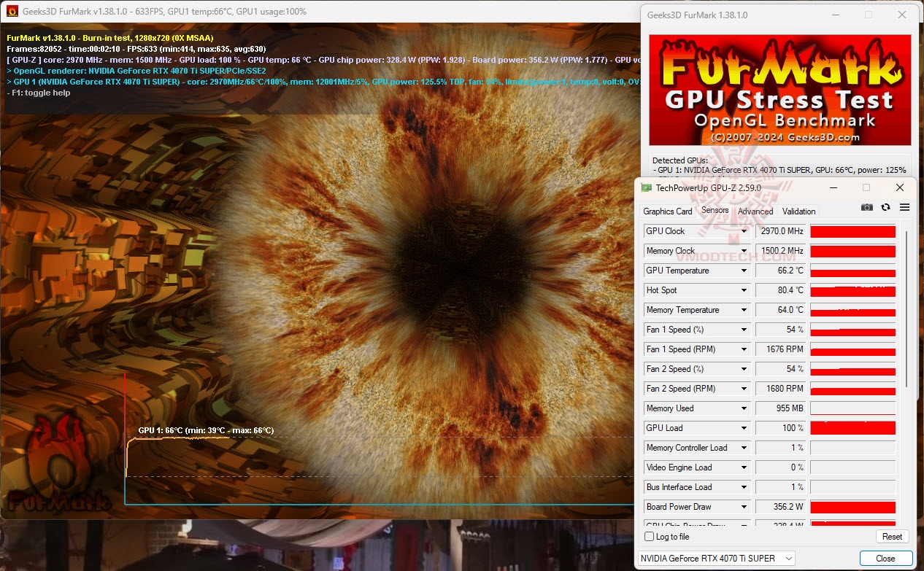This screenshot has height=571, width=924.
Task: Enable the Log to file checkbox
Action: pyautogui.click(x=650, y=537)
